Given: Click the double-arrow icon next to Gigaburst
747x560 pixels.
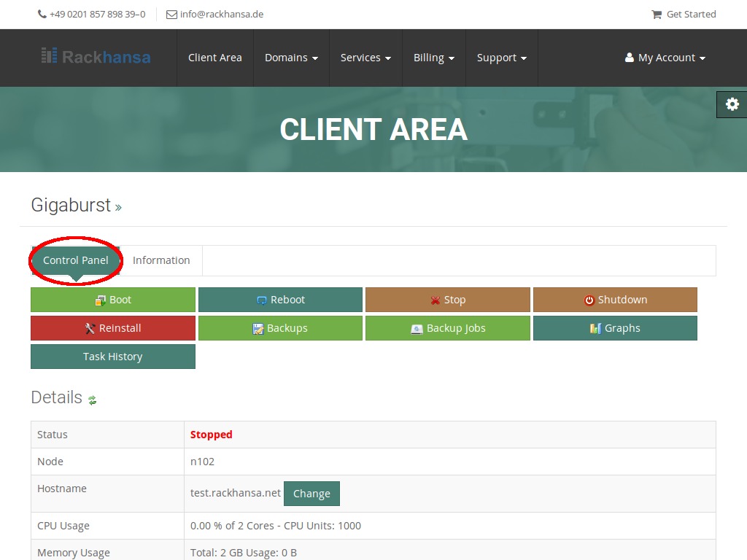Looking at the screenshot, I should pyautogui.click(x=118, y=208).
